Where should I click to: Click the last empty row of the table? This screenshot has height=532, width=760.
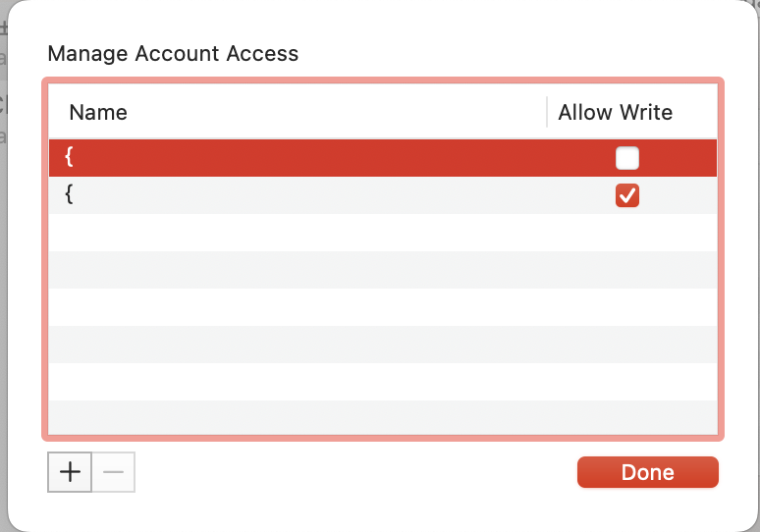383,417
